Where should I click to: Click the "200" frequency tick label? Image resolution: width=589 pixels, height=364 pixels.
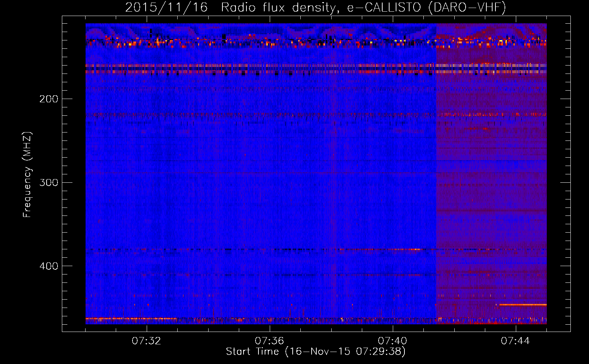tap(49, 99)
